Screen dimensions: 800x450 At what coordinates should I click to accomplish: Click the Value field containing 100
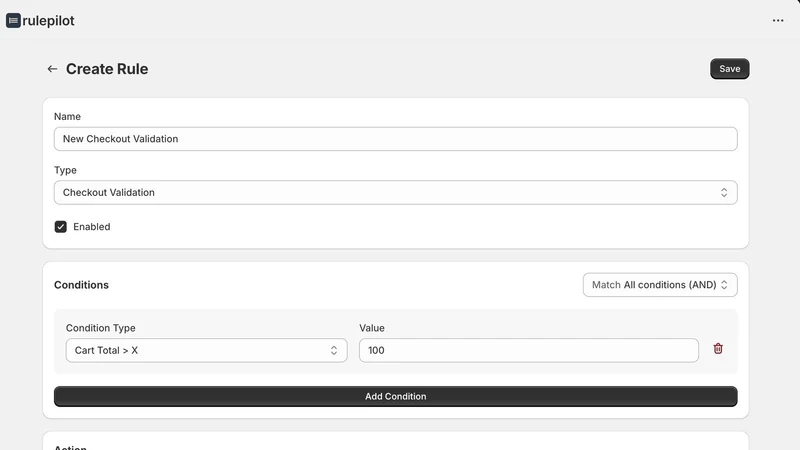[x=529, y=351]
